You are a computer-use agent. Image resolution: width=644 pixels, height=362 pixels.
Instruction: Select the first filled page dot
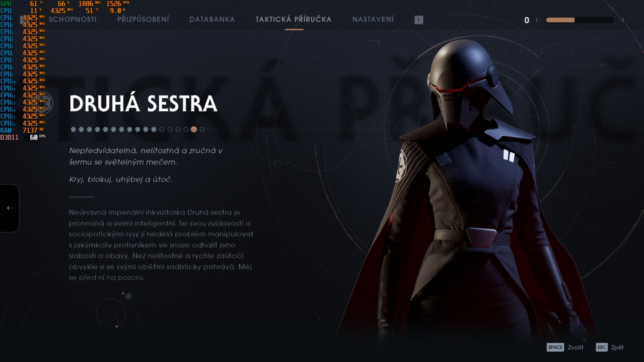(x=73, y=129)
